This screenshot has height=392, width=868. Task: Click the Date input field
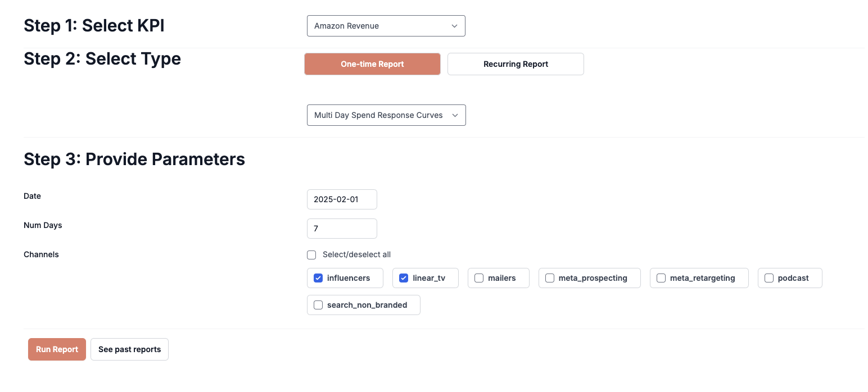coord(342,199)
